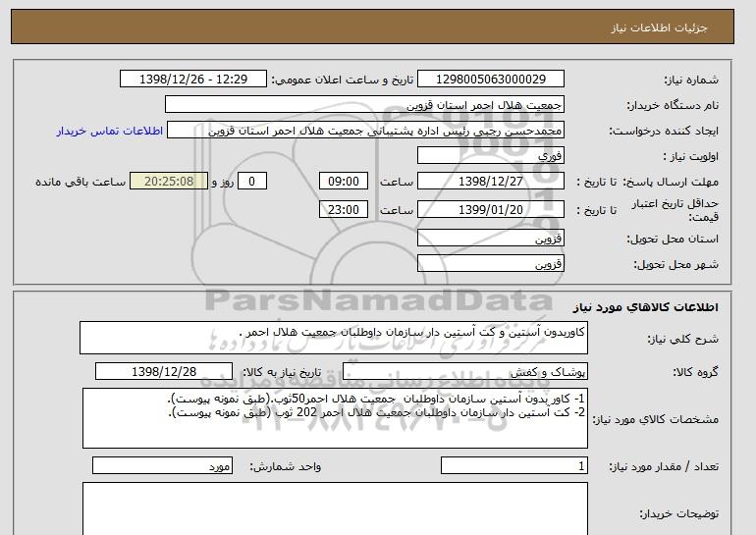
Task: Click label شماره نیاز
Action: pos(691,80)
